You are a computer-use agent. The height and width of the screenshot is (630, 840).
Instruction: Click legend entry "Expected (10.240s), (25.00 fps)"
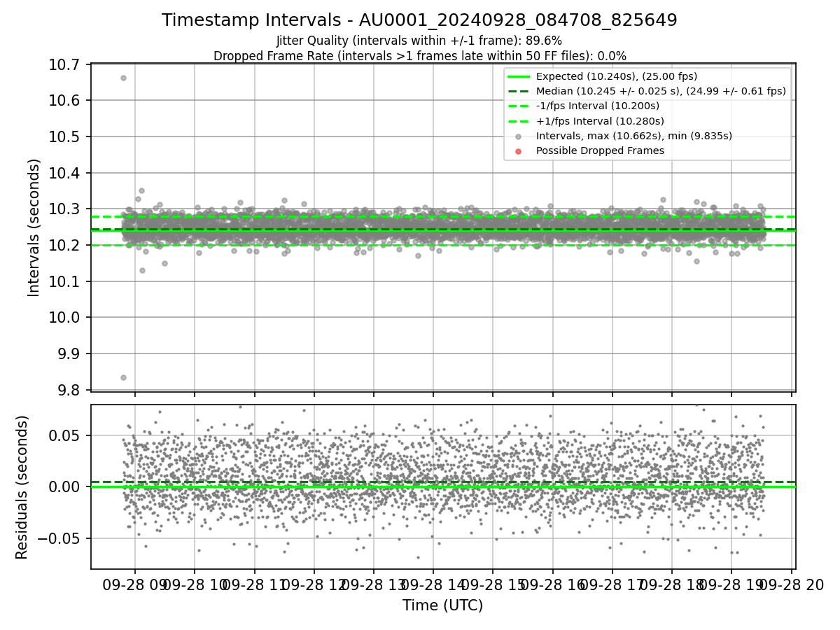[617, 76]
